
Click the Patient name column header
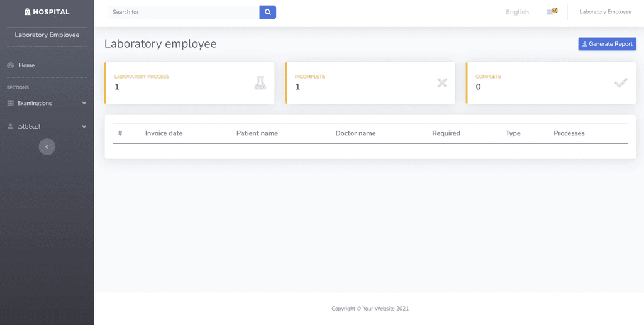click(x=257, y=133)
